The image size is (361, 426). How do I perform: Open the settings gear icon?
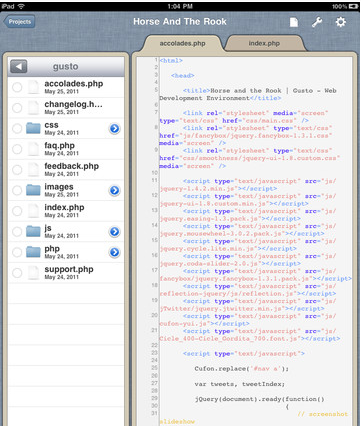point(340,22)
